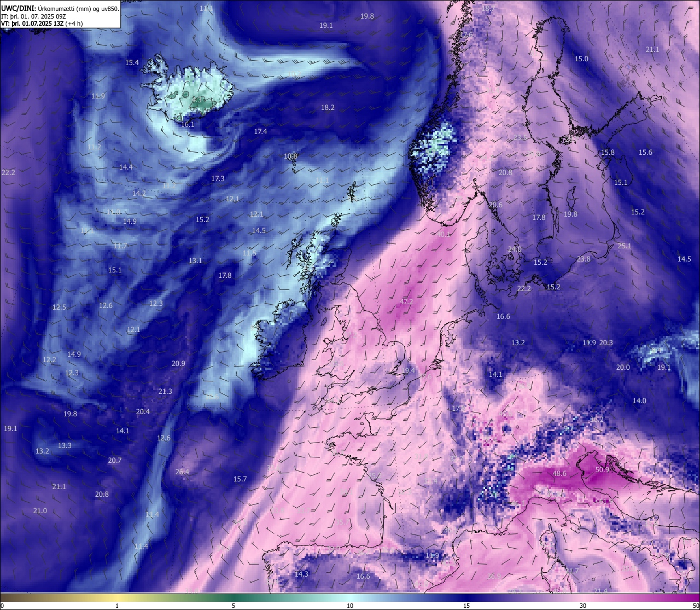Click the 21.3 map value

point(165,392)
